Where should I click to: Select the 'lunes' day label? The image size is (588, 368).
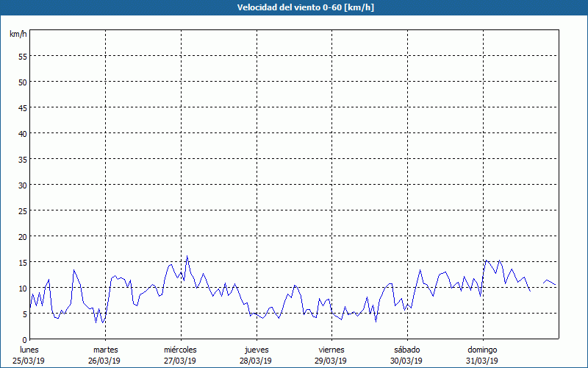tap(29, 350)
